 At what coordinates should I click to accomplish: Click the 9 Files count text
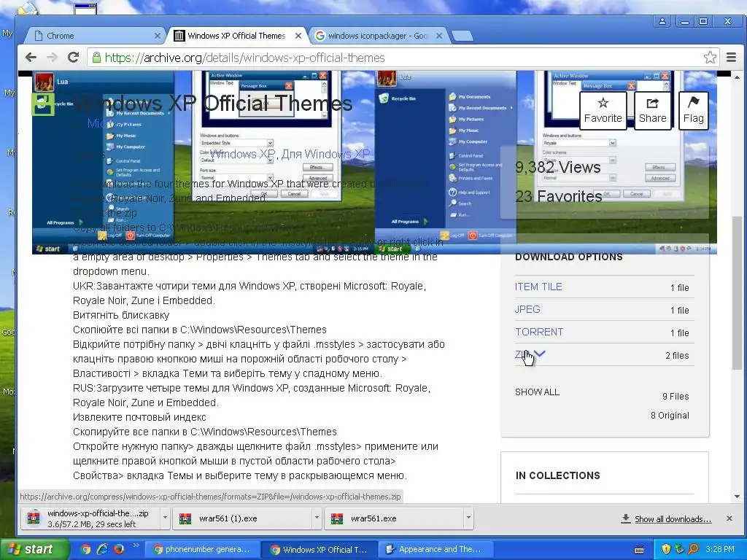coord(676,396)
